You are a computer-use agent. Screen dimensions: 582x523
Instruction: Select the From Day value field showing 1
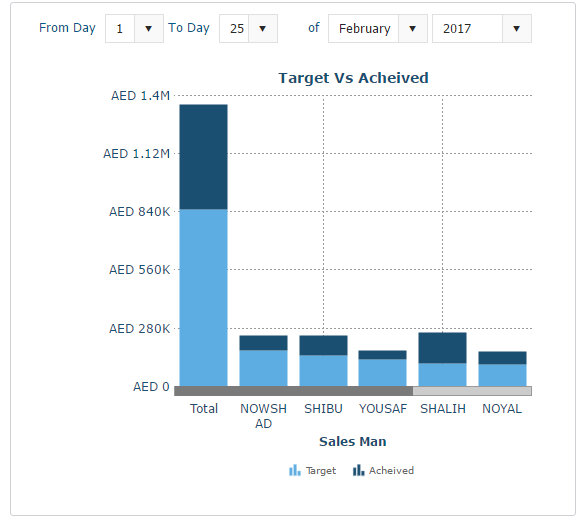[120, 29]
